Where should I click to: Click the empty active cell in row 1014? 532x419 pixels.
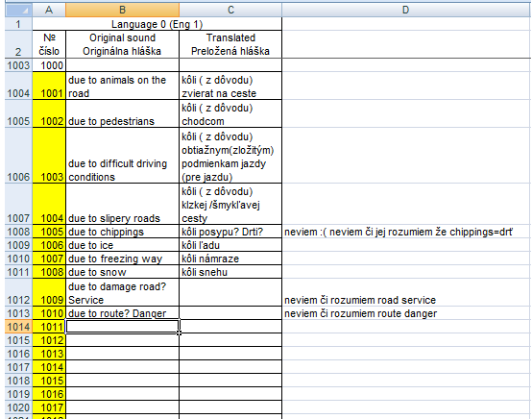pos(122,327)
